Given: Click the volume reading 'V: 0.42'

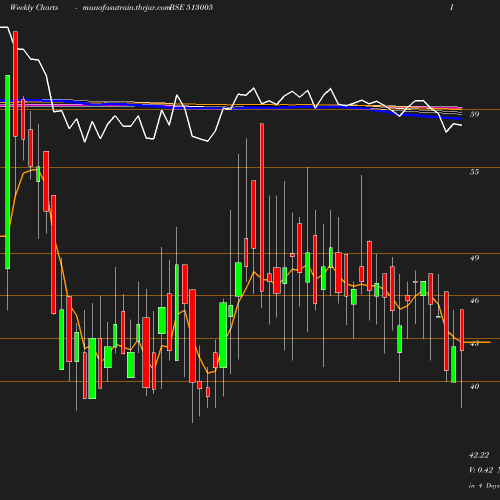Looking at the screenshot, I should (x=481, y=470).
